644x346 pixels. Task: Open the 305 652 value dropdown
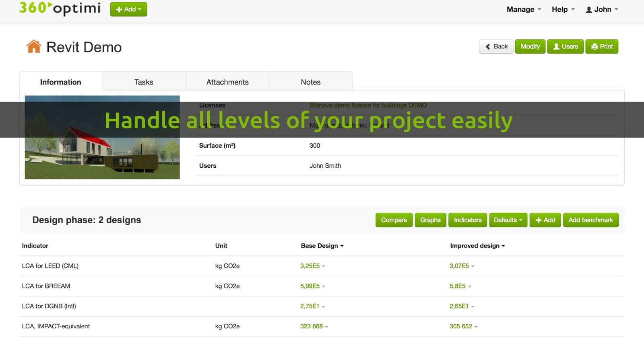(x=464, y=326)
